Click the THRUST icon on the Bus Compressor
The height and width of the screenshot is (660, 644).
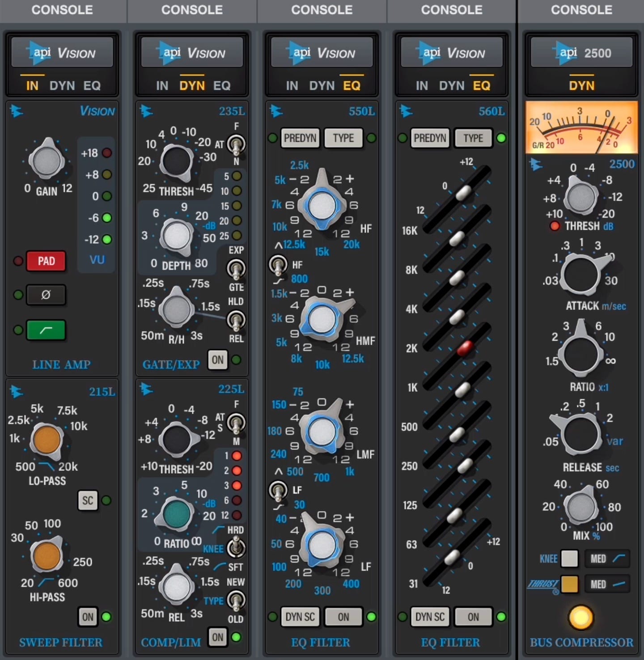542,584
